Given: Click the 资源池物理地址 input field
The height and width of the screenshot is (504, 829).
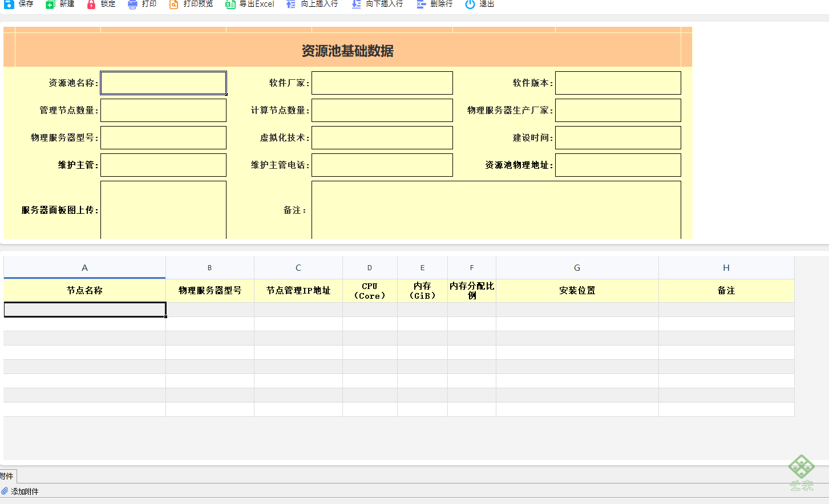Looking at the screenshot, I should [618, 165].
